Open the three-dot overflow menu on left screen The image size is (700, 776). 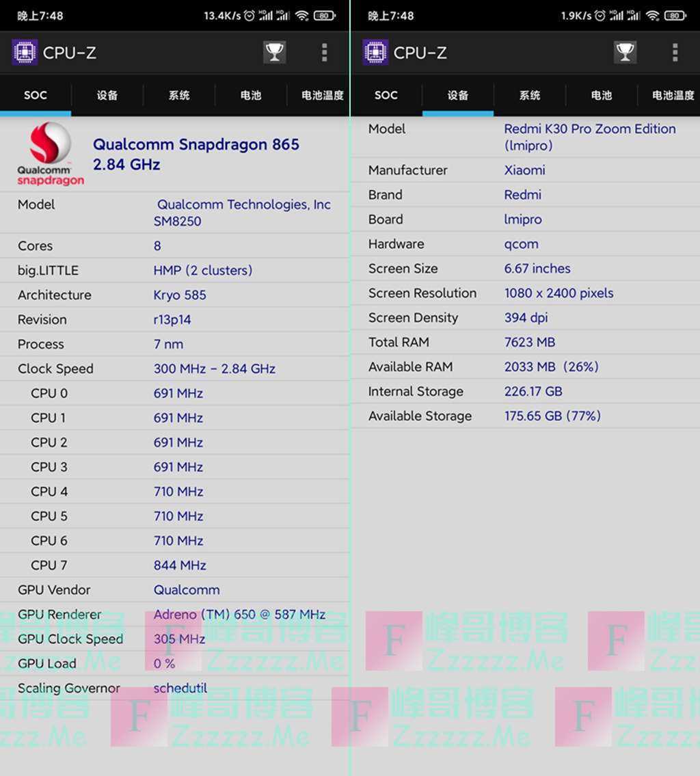click(324, 53)
